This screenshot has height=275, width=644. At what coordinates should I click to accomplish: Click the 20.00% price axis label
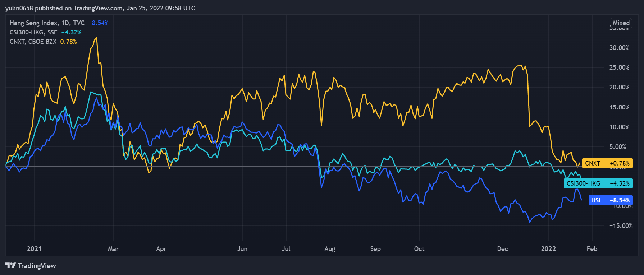click(x=619, y=87)
